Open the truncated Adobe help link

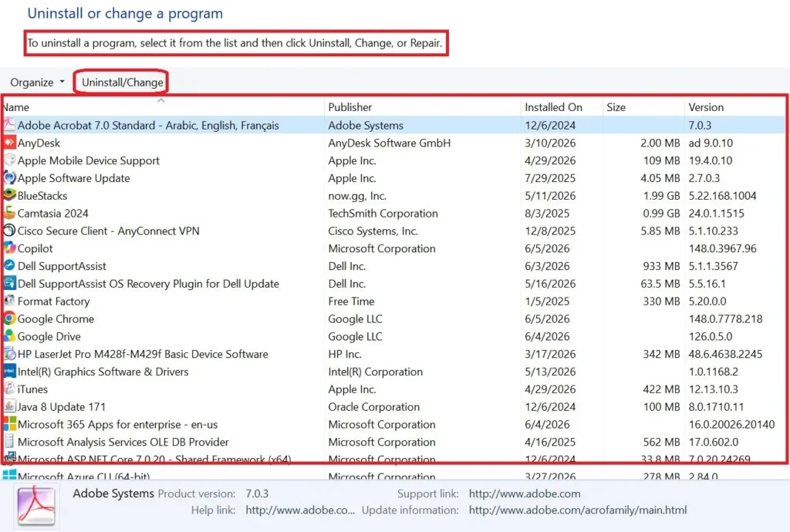(x=300, y=510)
